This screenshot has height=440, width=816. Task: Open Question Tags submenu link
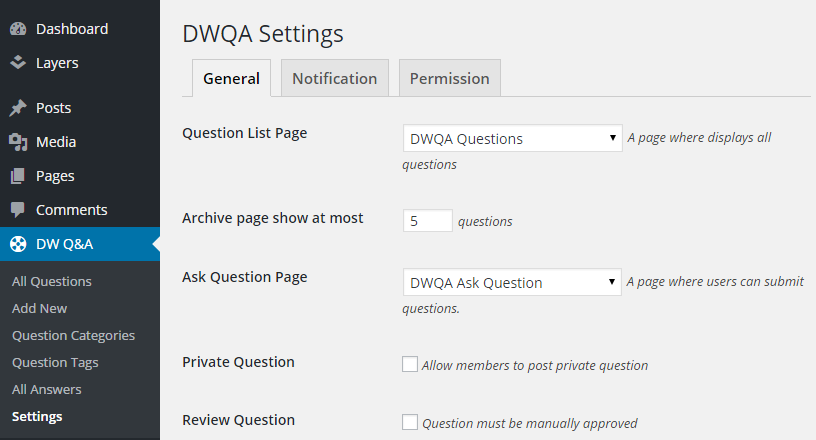coord(55,362)
